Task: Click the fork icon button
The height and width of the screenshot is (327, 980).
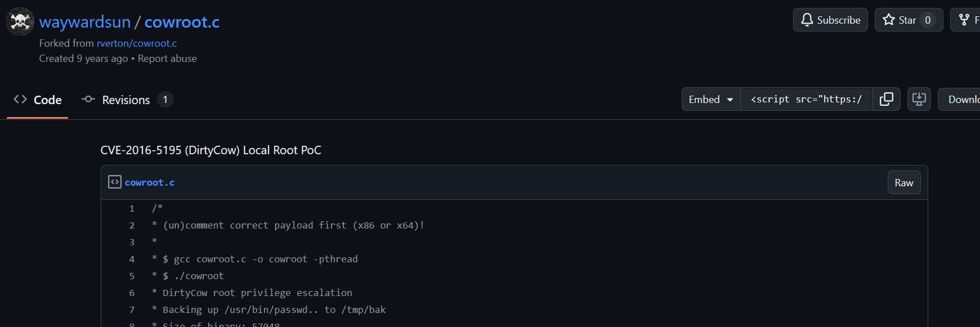Action: point(965,20)
